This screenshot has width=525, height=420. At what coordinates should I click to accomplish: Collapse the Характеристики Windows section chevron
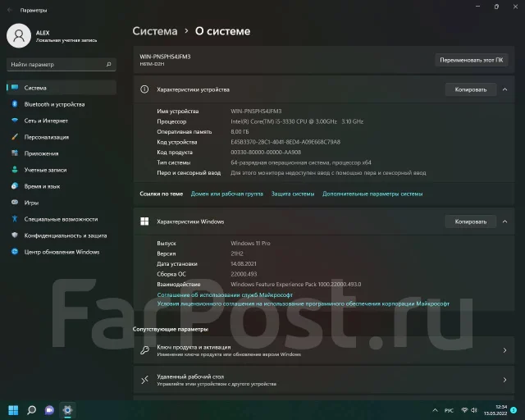[x=505, y=221]
